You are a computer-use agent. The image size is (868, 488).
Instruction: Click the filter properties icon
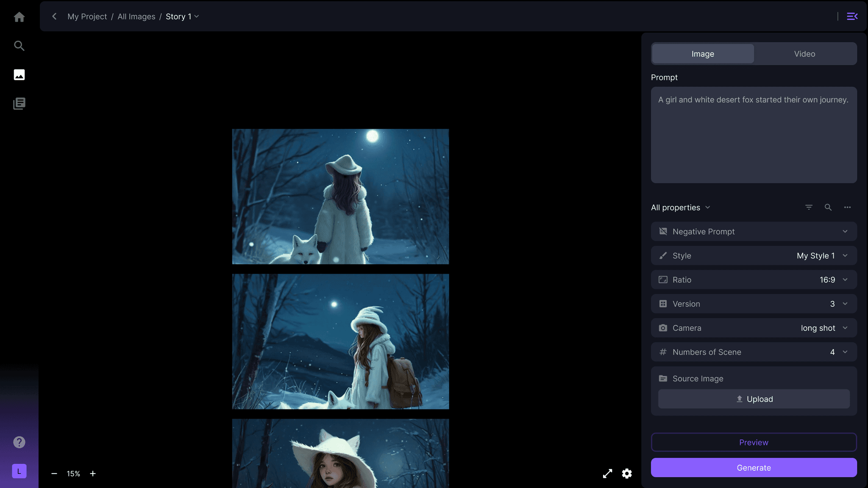pyautogui.click(x=809, y=207)
